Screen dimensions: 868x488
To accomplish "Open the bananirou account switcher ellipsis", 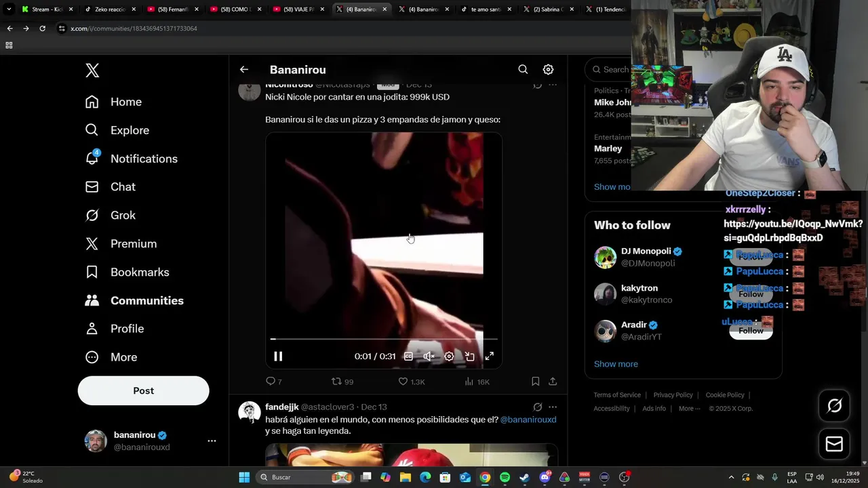I will tap(212, 441).
